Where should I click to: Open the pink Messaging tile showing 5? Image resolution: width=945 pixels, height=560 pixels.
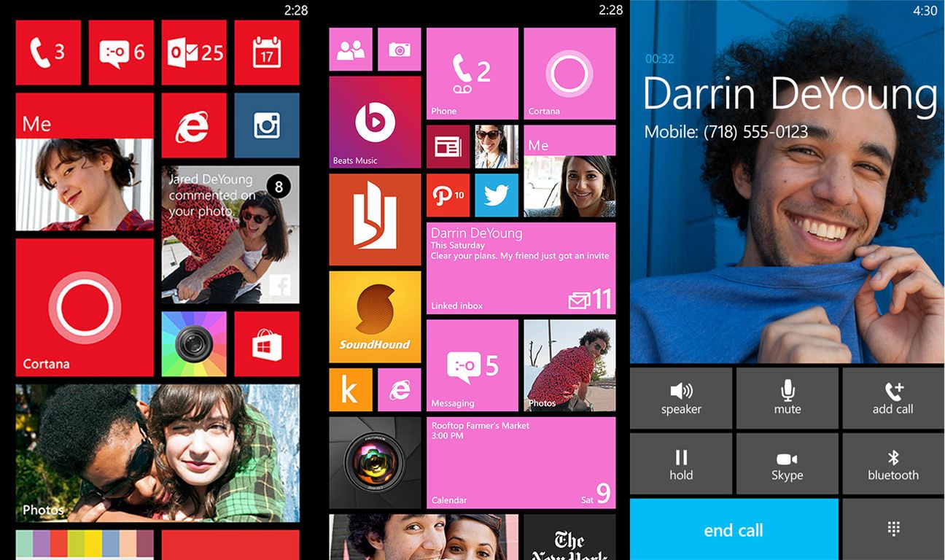472,365
